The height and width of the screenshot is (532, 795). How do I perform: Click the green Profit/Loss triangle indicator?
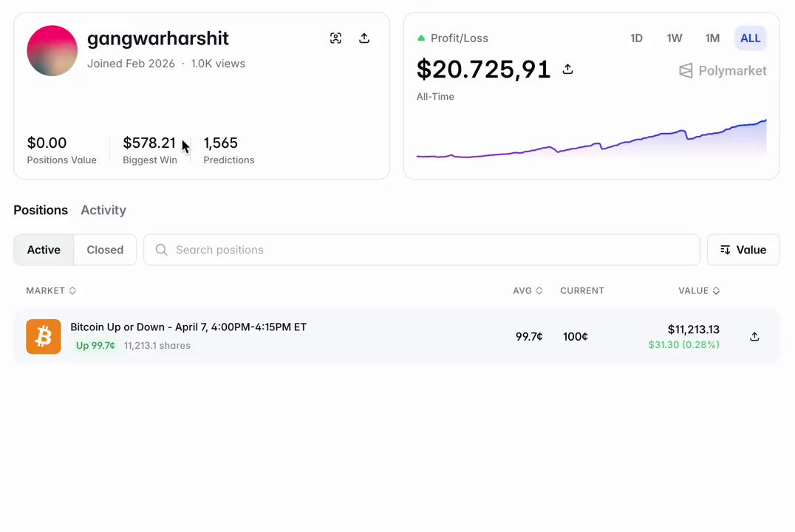[x=421, y=38]
